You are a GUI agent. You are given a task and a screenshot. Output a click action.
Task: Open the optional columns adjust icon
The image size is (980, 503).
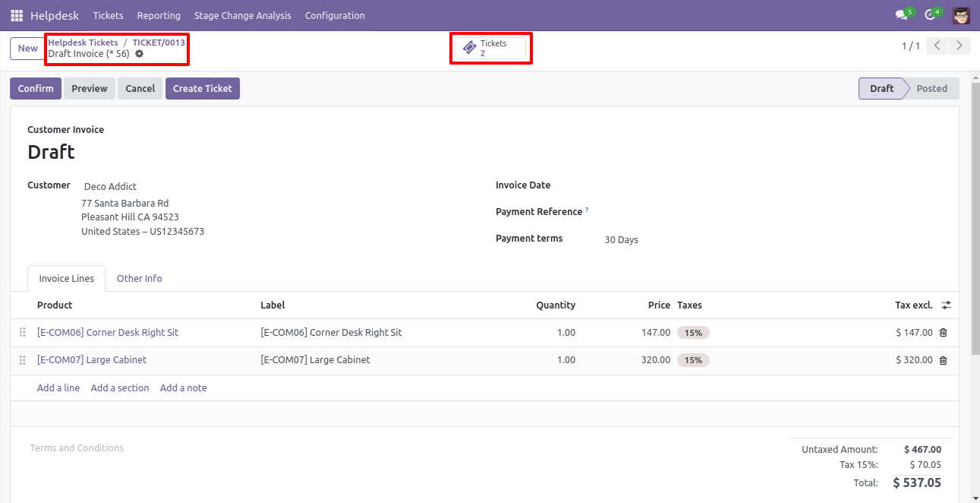tap(947, 305)
